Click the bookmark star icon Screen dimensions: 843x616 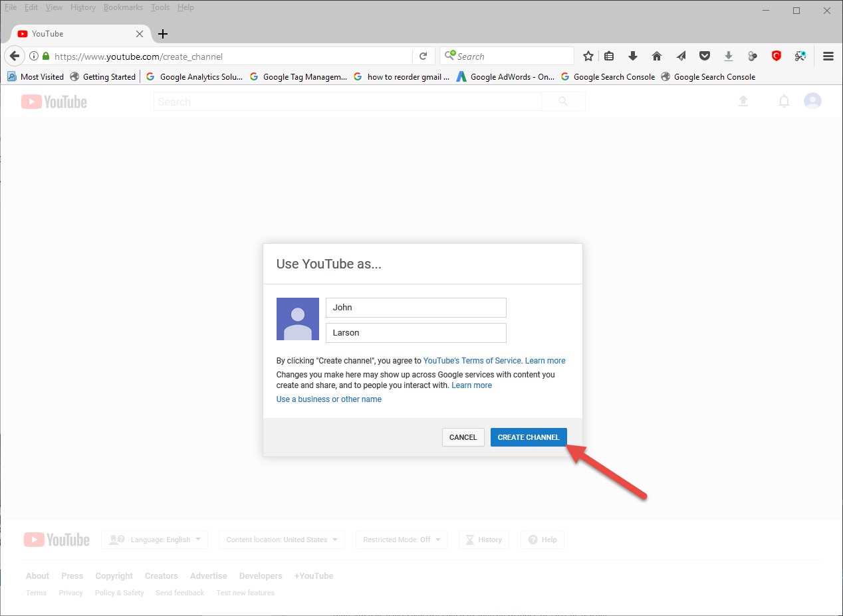click(588, 56)
